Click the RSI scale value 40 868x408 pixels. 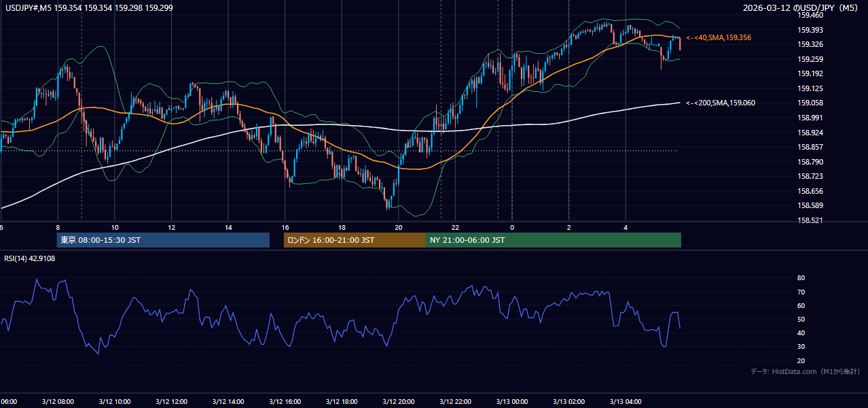(801, 333)
